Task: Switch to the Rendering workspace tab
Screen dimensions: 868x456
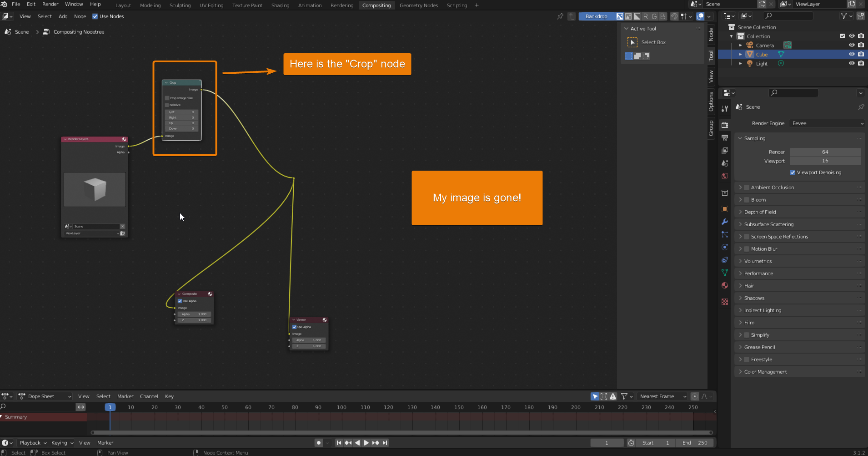Action: pos(341,5)
